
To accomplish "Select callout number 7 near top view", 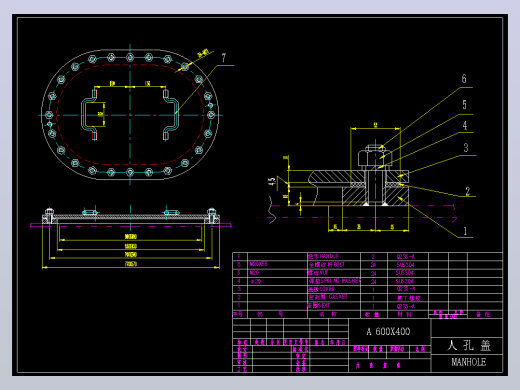I will (x=224, y=58).
